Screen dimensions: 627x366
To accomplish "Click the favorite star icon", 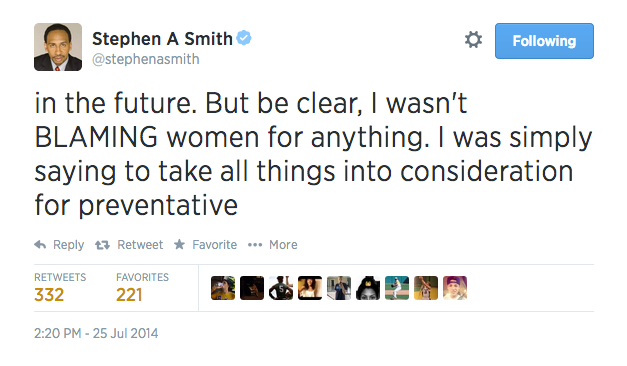I will (179, 244).
